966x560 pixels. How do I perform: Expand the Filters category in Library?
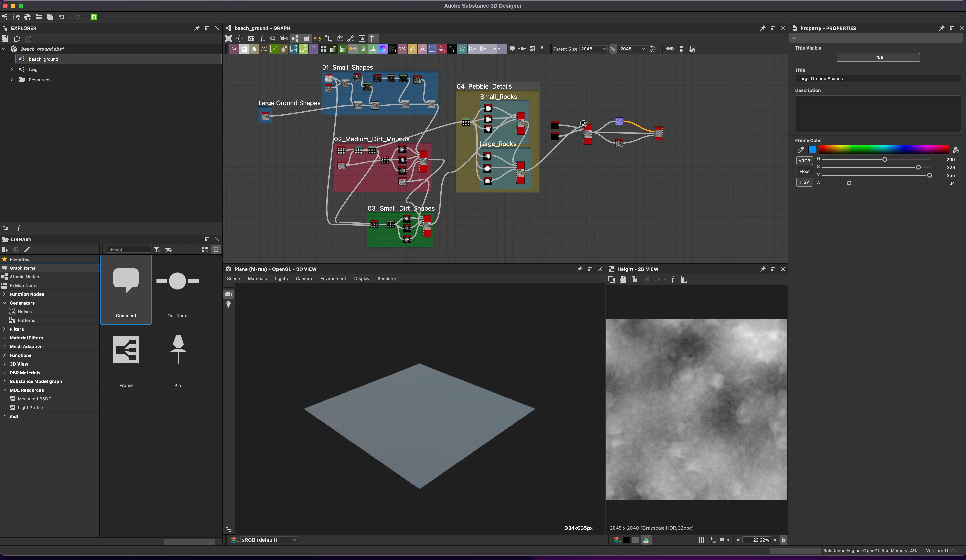4,329
